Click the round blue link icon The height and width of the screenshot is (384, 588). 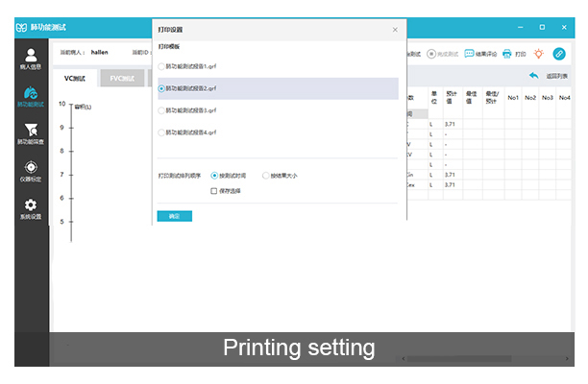click(x=559, y=54)
